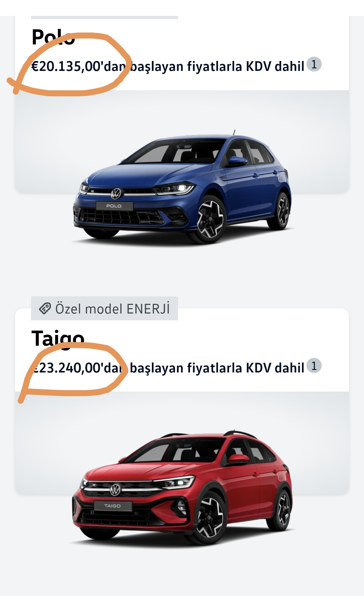
Task: Click the POLO license plate
Action: point(114,206)
